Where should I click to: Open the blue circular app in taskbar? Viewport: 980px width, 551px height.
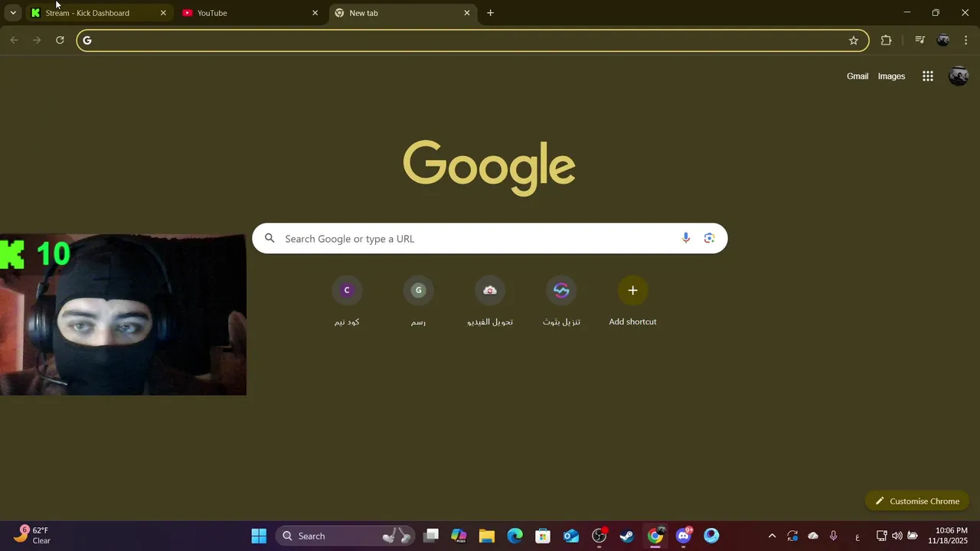(x=711, y=536)
